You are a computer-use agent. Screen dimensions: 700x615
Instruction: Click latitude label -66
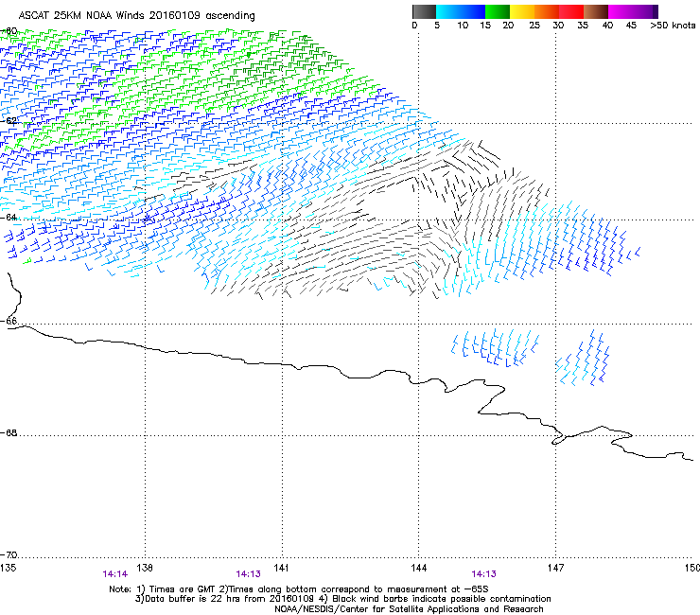[x=9, y=321]
